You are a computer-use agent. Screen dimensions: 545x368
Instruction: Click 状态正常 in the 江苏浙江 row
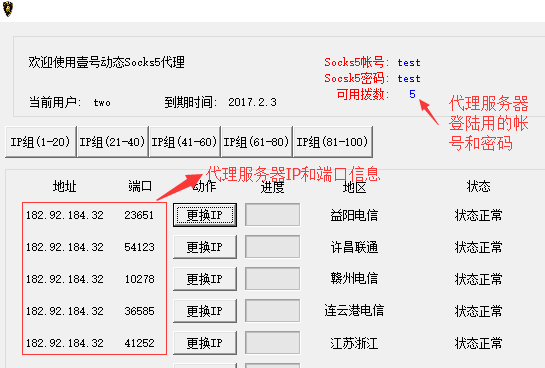click(x=479, y=343)
